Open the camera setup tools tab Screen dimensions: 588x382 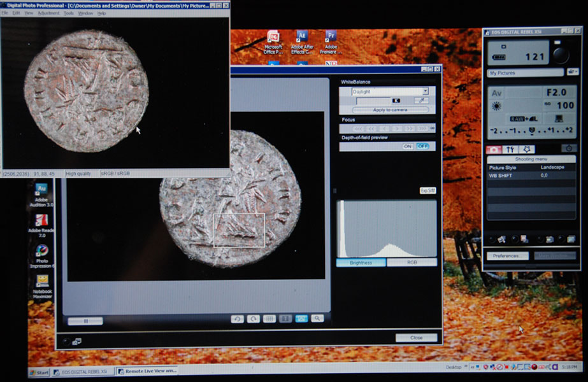tap(510, 150)
